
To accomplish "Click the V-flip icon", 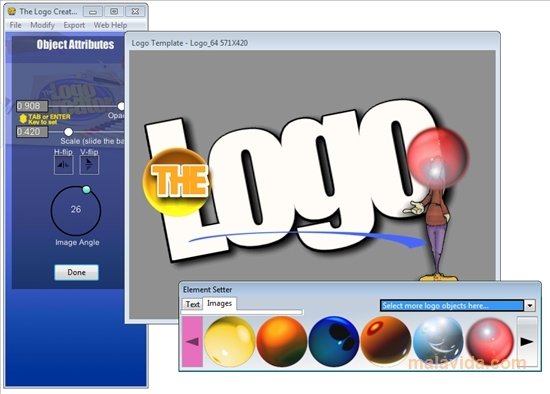I will tap(89, 165).
